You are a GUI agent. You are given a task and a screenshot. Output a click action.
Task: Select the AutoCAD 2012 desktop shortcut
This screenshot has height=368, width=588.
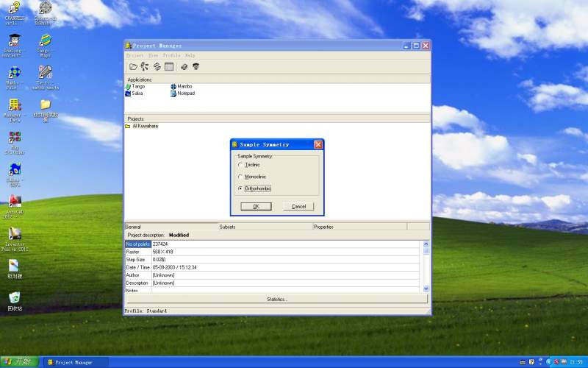[x=14, y=207]
